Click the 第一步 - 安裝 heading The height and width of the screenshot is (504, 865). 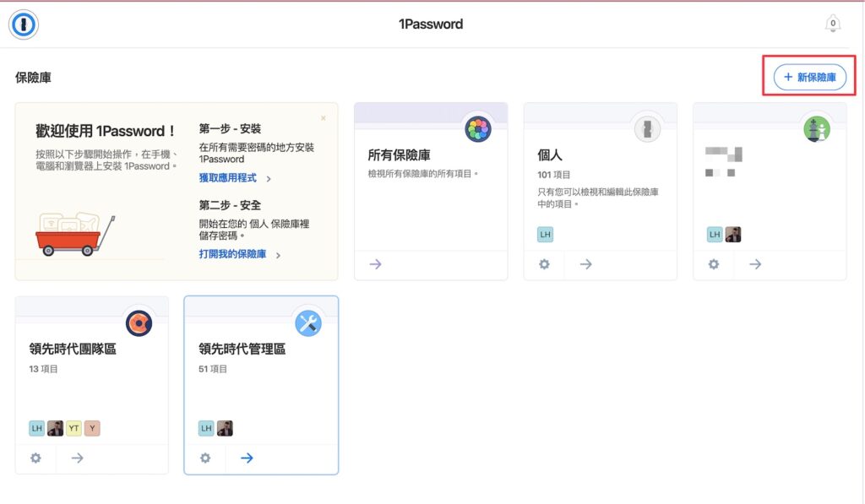tap(230, 129)
